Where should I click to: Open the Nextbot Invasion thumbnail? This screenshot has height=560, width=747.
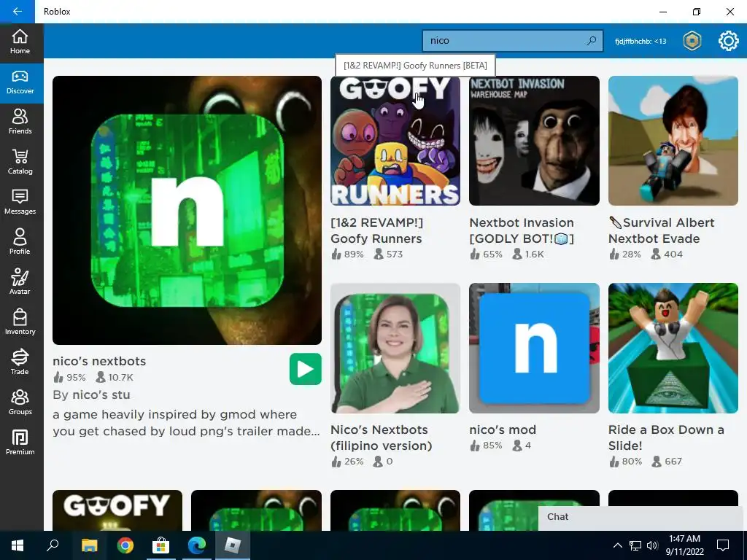[x=534, y=141]
